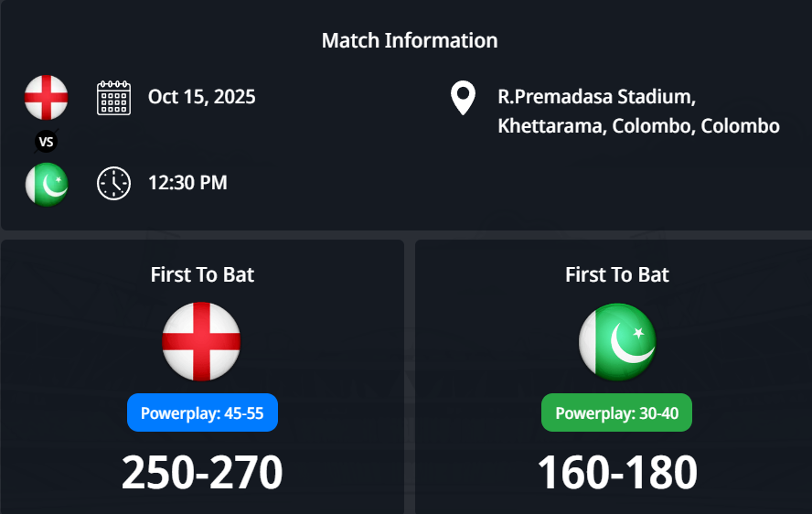Select the large England flag under First To Bat

click(201, 341)
